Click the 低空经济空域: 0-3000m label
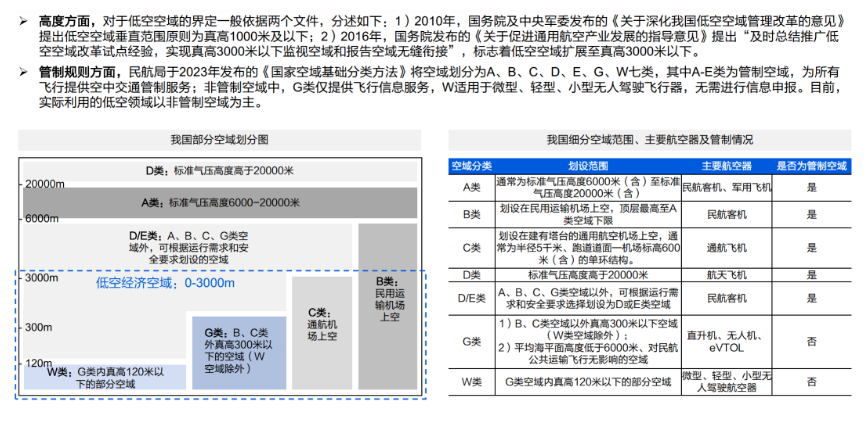866x432 pixels. [x=165, y=283]
